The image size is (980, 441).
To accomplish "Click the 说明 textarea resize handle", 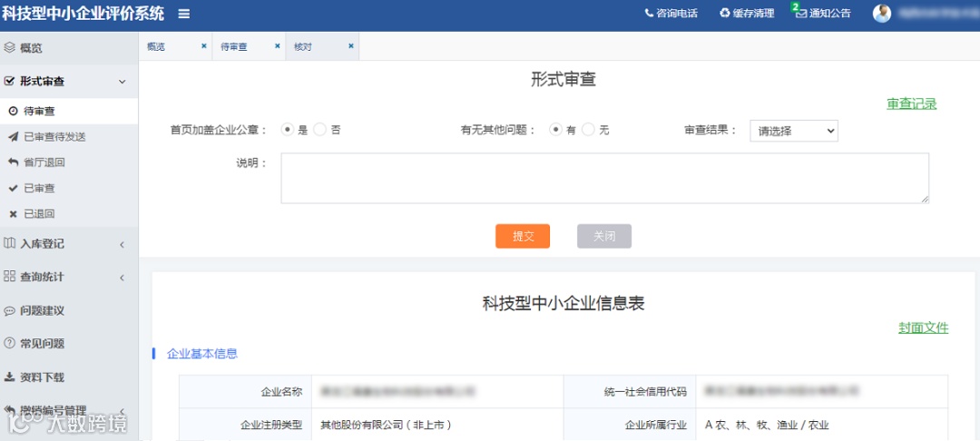I will click(x=925, y=200).
